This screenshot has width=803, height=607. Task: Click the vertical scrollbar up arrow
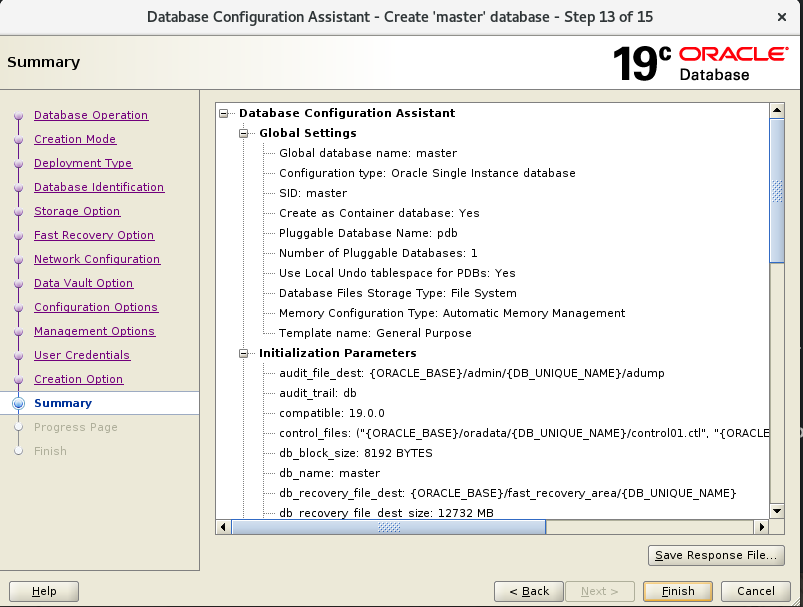tap(777, 110)
